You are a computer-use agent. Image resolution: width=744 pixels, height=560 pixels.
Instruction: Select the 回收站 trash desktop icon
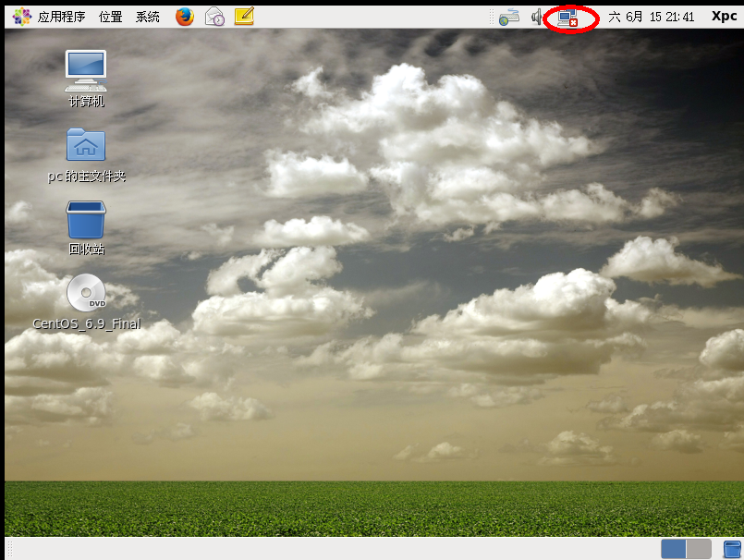coord(86,219)
